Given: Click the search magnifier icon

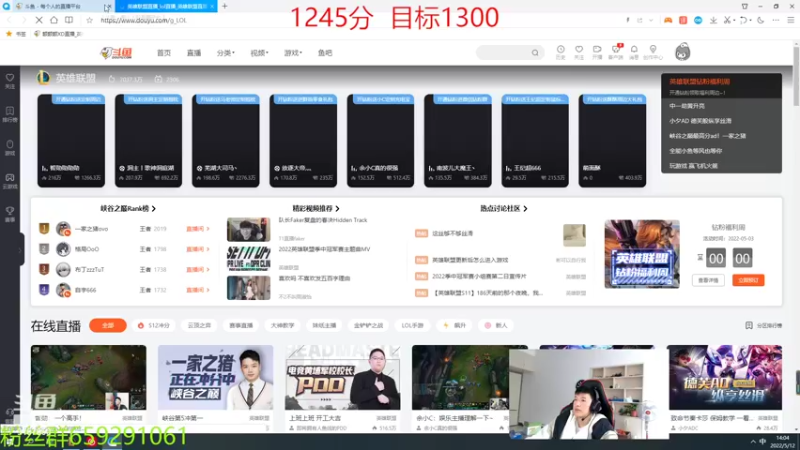Looking at the screenshot, I should tap(535, 53).
